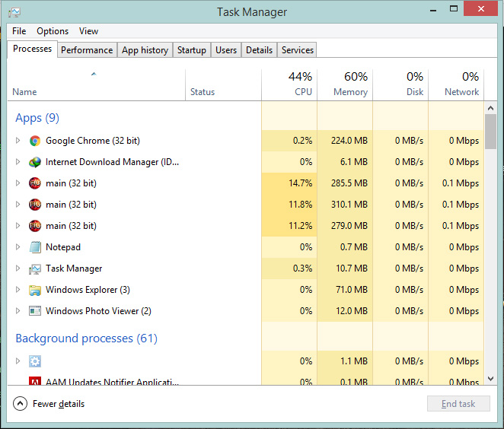The image size is (504, 429).
Task: Switch to the App history tab
Action: pyautogui.click(x=145, y=50)
